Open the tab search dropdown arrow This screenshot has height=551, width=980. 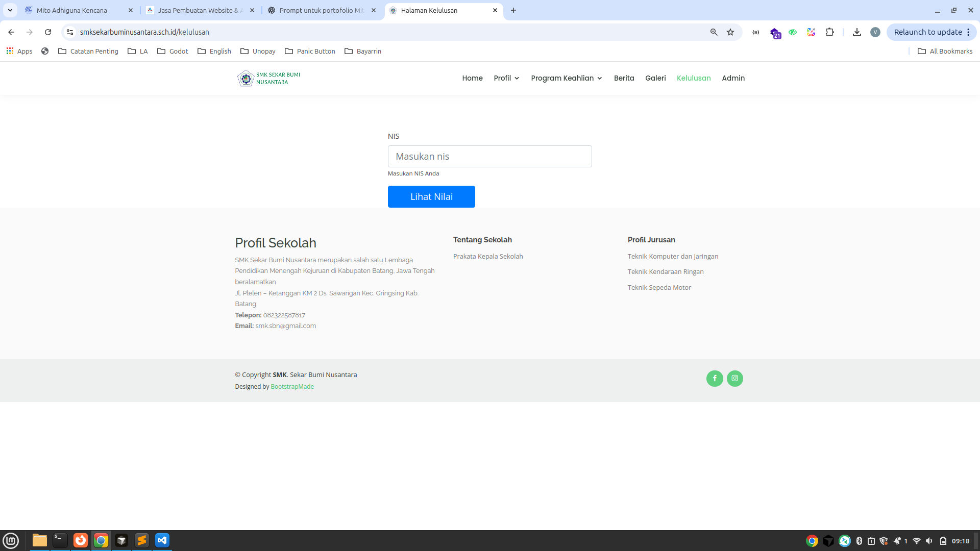point(10,10)
